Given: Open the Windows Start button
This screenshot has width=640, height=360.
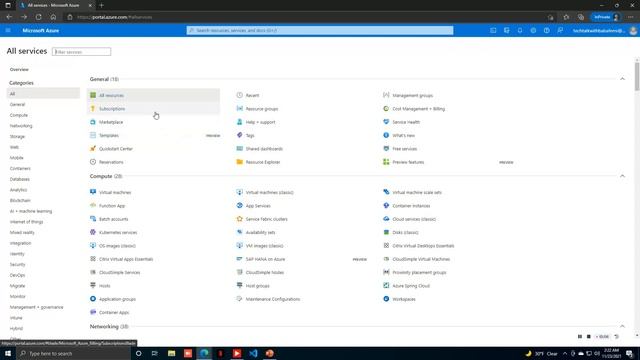Looking at the screenshot, I should coord(8,353).
